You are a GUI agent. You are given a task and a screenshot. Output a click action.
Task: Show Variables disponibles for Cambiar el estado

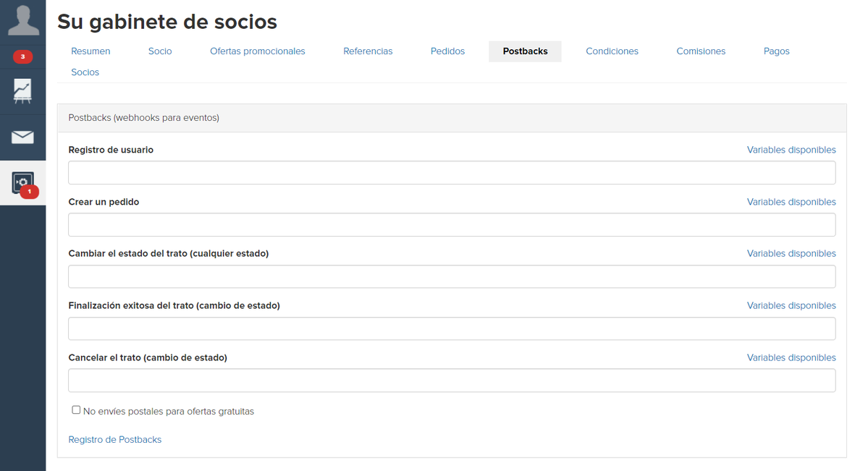pyautogui.click(x=791, y=253)
